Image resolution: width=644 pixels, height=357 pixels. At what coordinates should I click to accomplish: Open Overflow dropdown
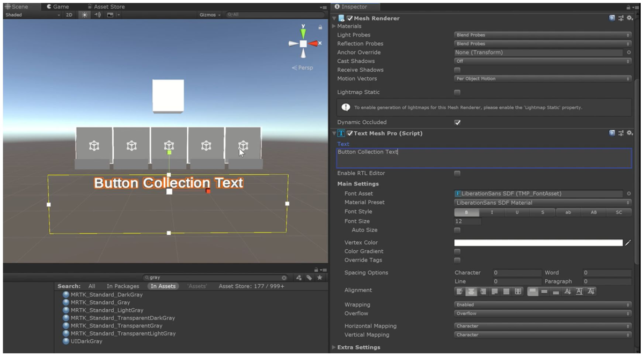[543, 314]
